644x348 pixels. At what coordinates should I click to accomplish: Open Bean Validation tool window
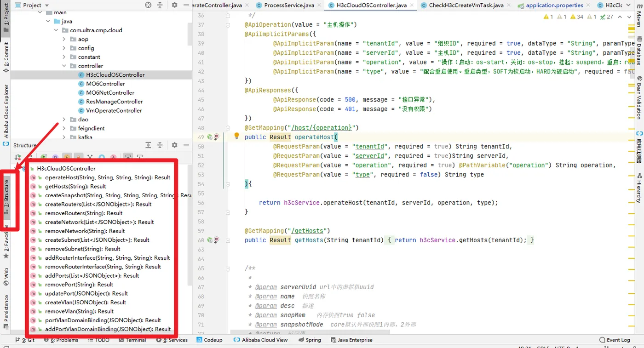[x=638, y=98]
